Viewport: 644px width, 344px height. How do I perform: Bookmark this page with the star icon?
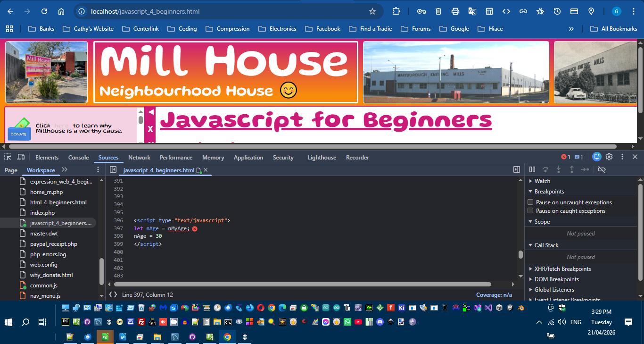pyautogui.click(x=372, y=11)
